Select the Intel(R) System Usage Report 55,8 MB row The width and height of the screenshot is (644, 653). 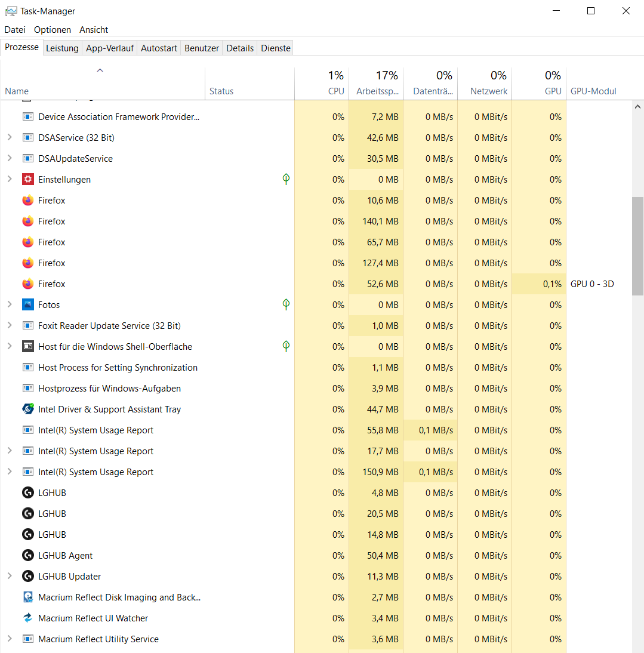(316, 430)
